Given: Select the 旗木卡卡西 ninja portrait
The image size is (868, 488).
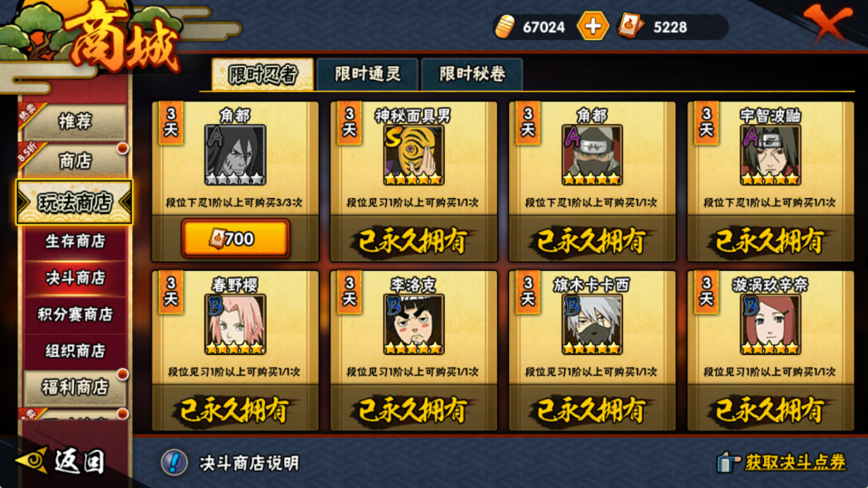Looking at the screenshot, I should point(592,324).
